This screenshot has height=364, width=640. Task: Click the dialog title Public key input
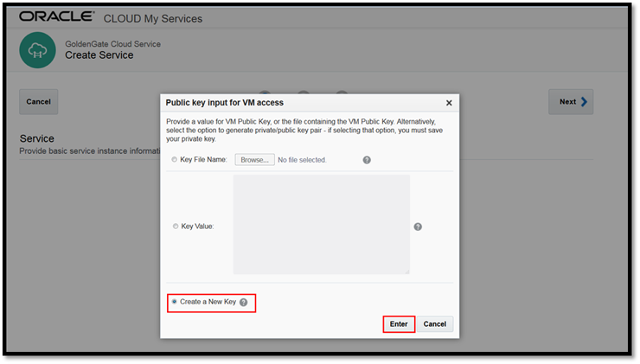click(225, 103)
